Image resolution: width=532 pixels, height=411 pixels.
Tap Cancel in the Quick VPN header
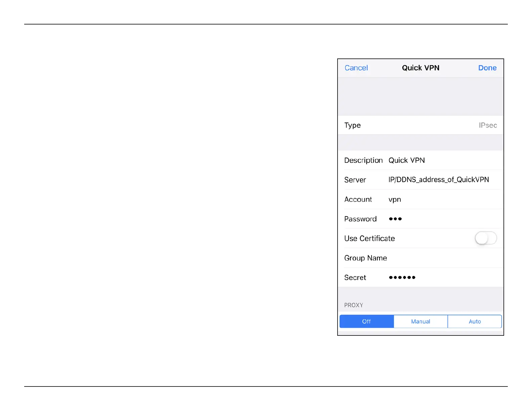coord(356,68)
